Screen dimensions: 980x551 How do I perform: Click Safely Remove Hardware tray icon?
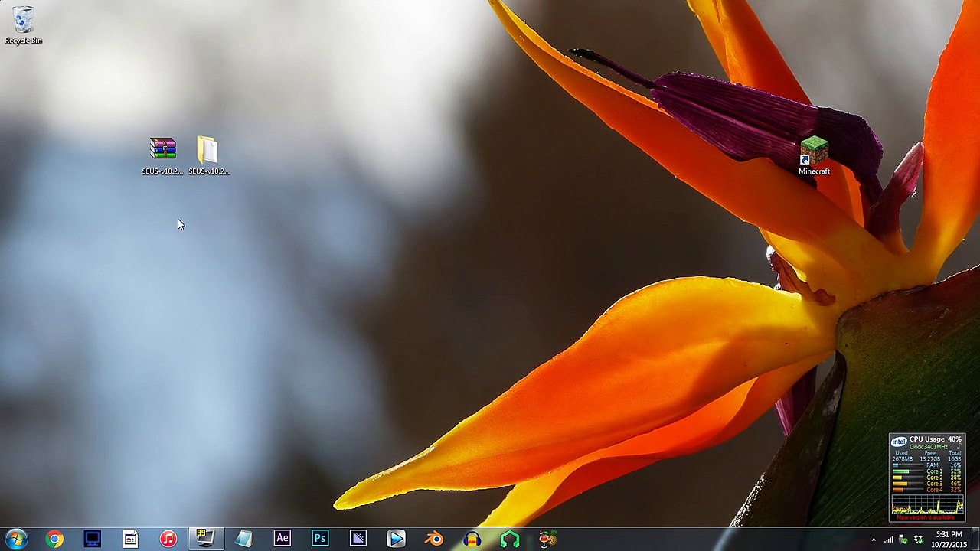(903, 540)
